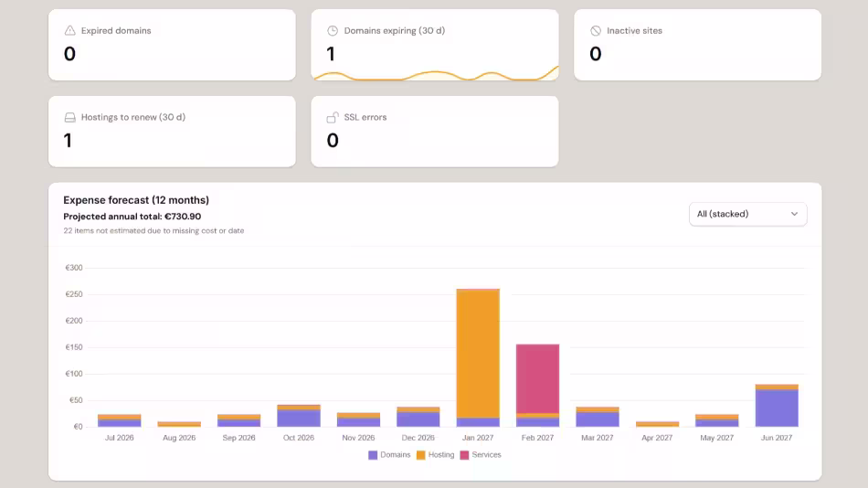Click the Projected annual total €730.90 text
This screenshot has height=488, width=868.
pos(132,217)
